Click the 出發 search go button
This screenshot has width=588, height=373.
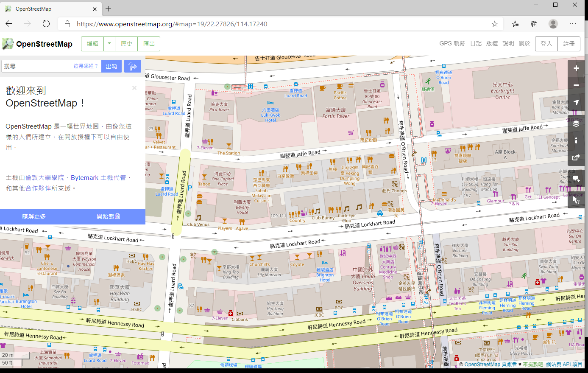pos(111,66)
